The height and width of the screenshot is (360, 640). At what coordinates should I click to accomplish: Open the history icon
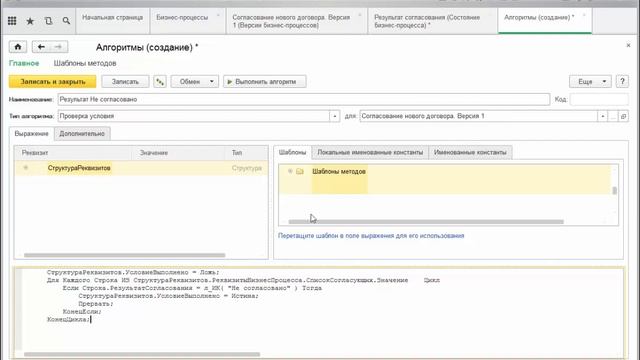[x=48, y=21]
